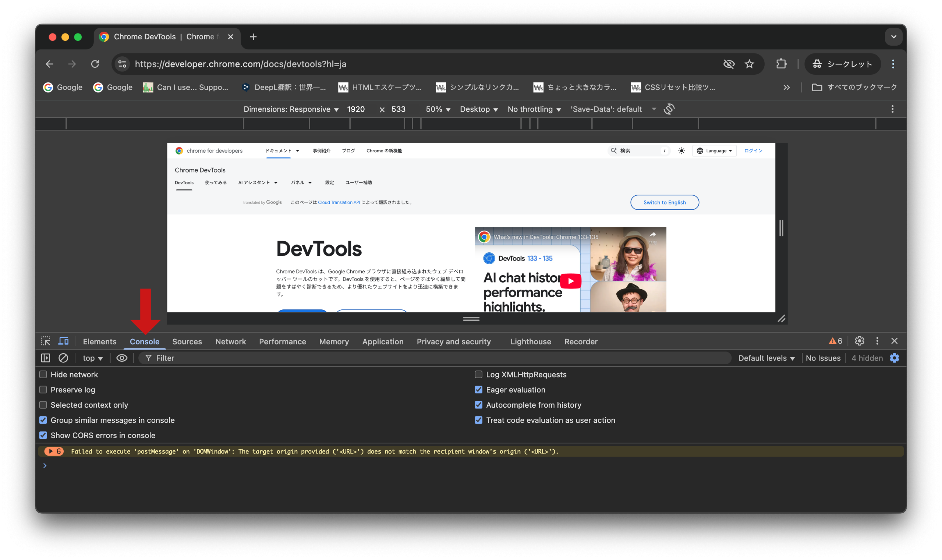942x560 pixels.
Task: Open the top context selector
Action: 92,358
